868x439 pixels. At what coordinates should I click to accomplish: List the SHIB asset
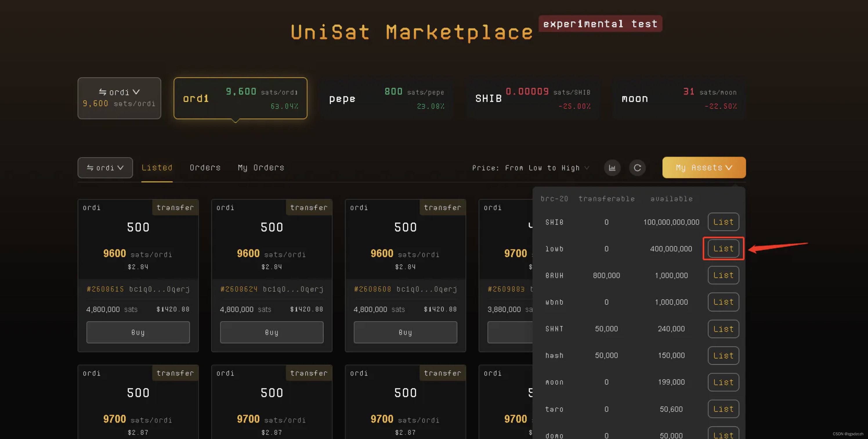pyautogui.click(x=723, y=222)
